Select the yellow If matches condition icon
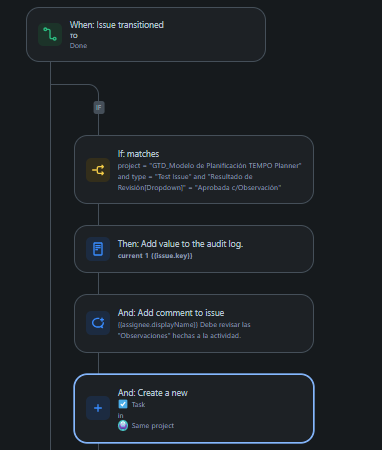 pos(98,170)
